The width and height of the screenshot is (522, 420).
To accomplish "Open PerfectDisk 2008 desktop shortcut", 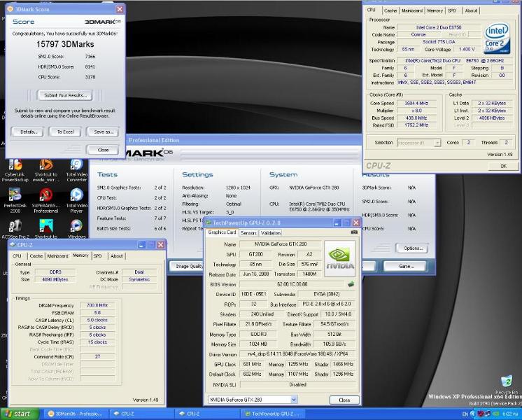I will pos(15,200).
